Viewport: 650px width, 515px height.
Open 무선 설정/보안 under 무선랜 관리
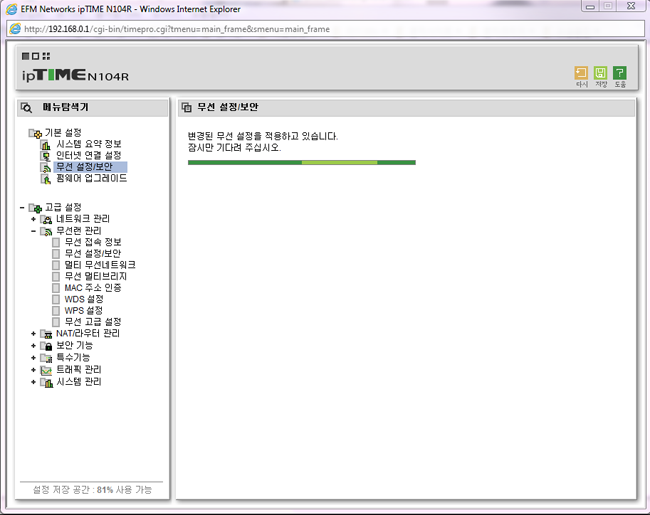pyautogui.click(x=93, y=253)
